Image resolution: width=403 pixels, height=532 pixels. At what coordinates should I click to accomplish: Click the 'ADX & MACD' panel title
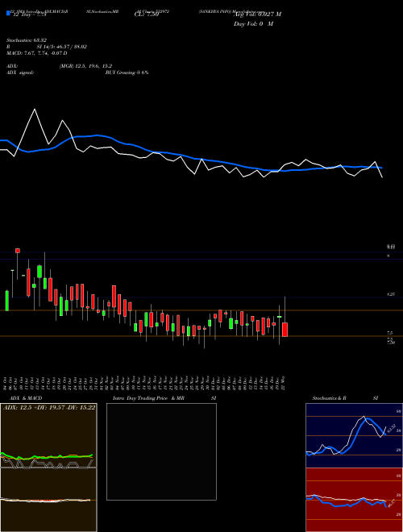pyautogui.click(x=26, y=398)
